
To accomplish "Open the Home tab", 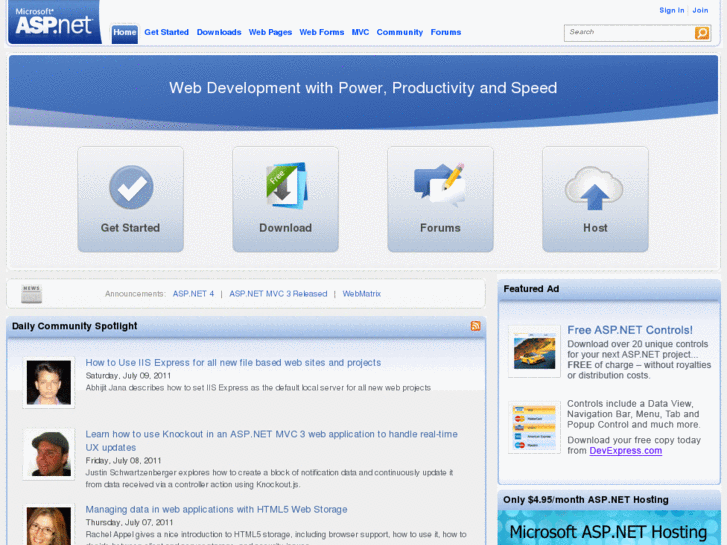I will pyautogui.click(x=125, y=32).
